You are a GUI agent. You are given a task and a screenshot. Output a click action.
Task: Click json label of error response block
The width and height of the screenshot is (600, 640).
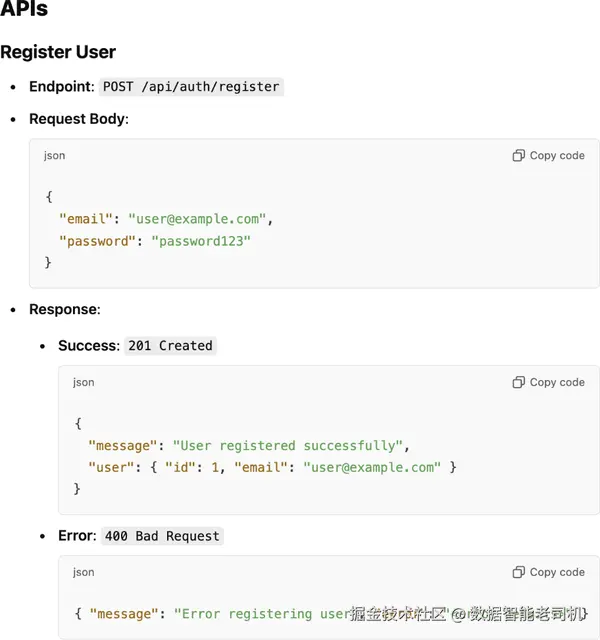pyautogui.click(x=83, y=572)
